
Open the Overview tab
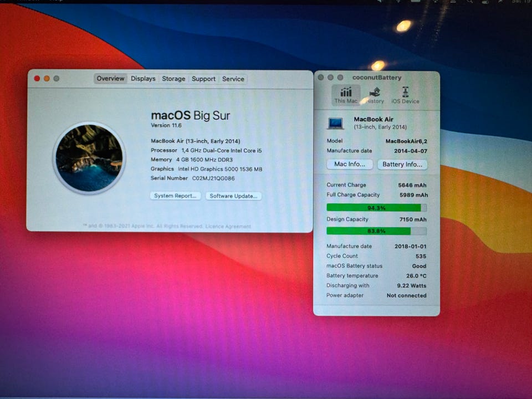110,78
